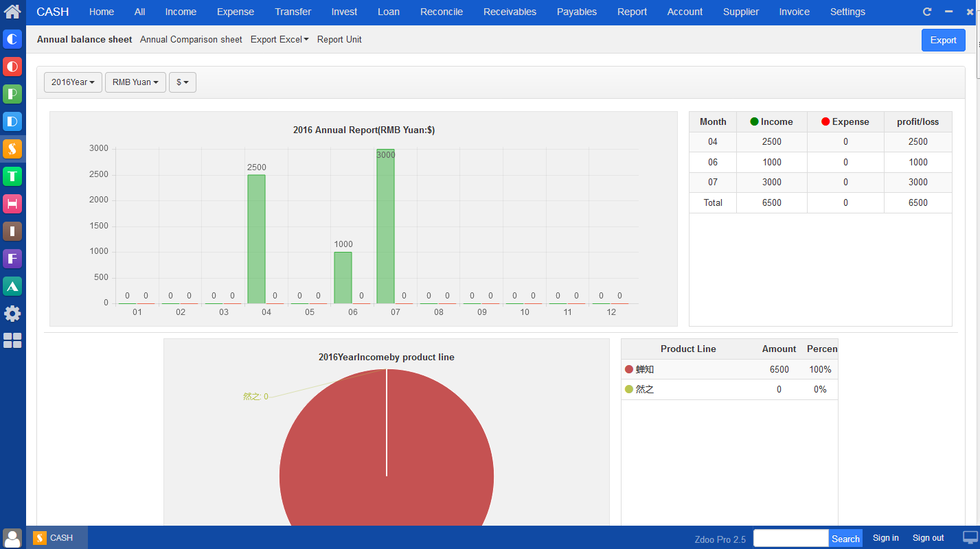The width and height of the screenshot is (980, 549).
Task: Open the Receivables menu
Action: [x=510, y=12]
